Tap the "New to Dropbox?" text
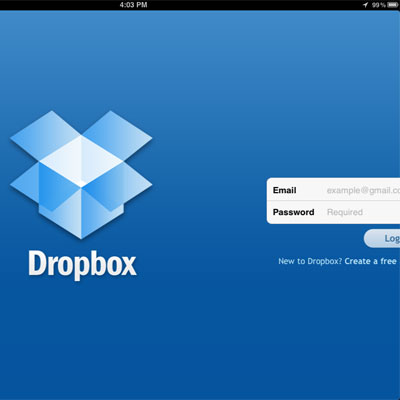The width and height of the screenshot is (400, 400). coord(310,261)
